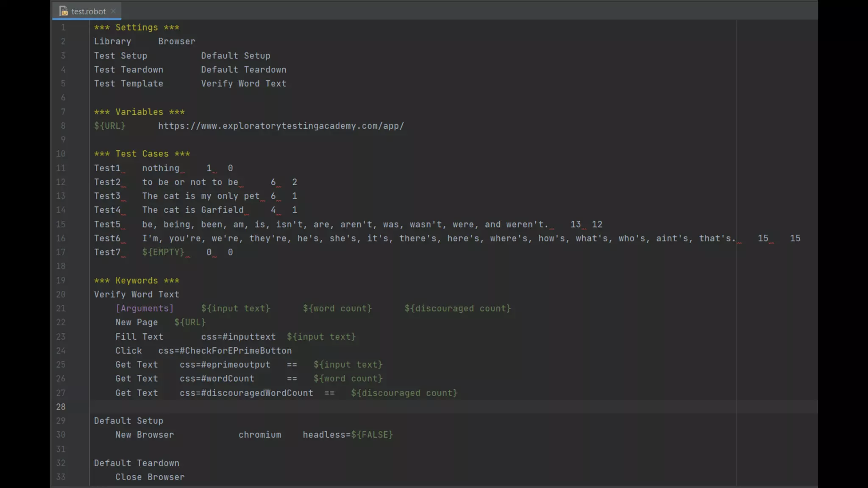Click the [Arguments] setting in the keyword
The image size is (868, 488).
tap(145, 308)
